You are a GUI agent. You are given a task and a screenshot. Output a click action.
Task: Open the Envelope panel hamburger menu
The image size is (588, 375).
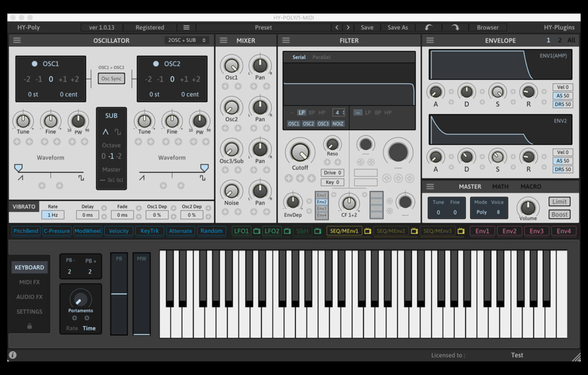pyautogui.click(x=430, y=40)
